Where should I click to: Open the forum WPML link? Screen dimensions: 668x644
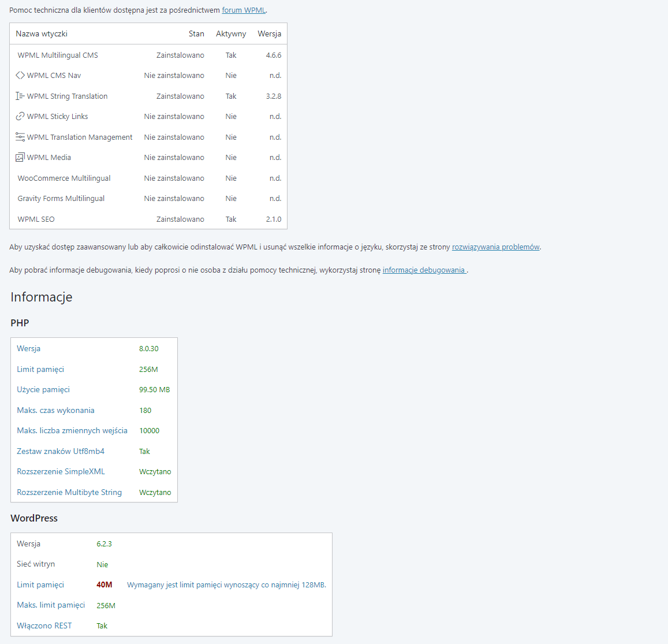pos(244,10)
